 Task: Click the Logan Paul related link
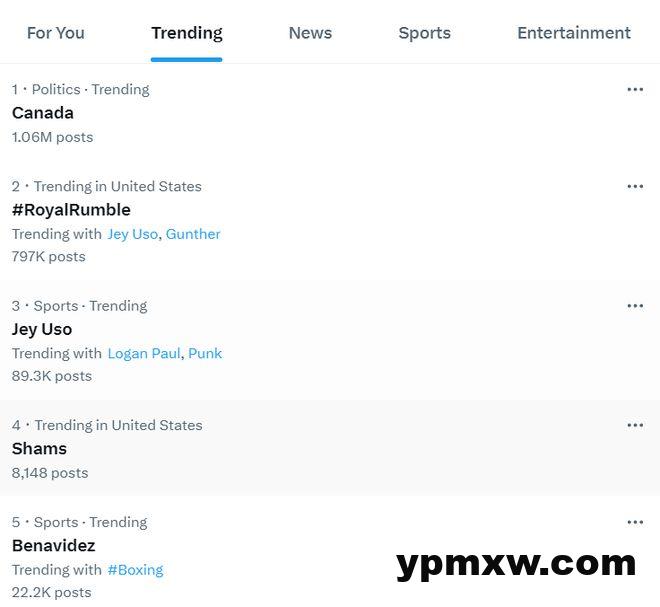[x=144, y=353]
